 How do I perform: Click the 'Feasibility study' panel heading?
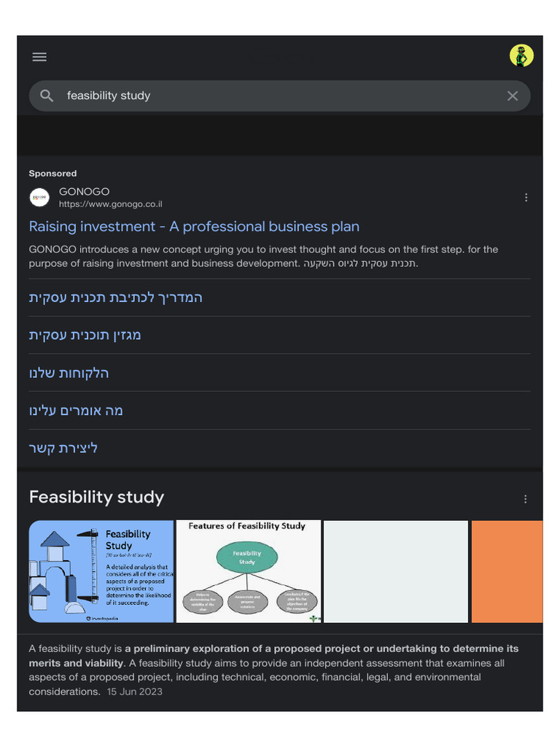96,498
